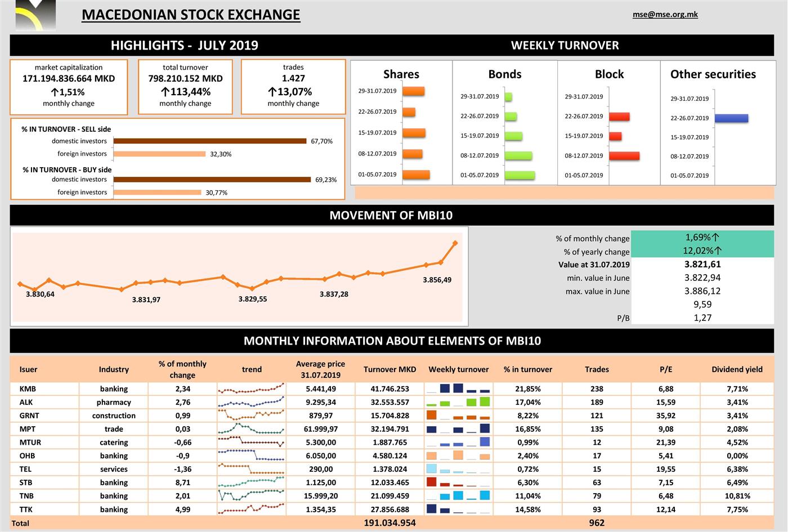Click the domestic investors SELL side bar
This screenshot has height=532, width=788.
[x=210, y=141]
